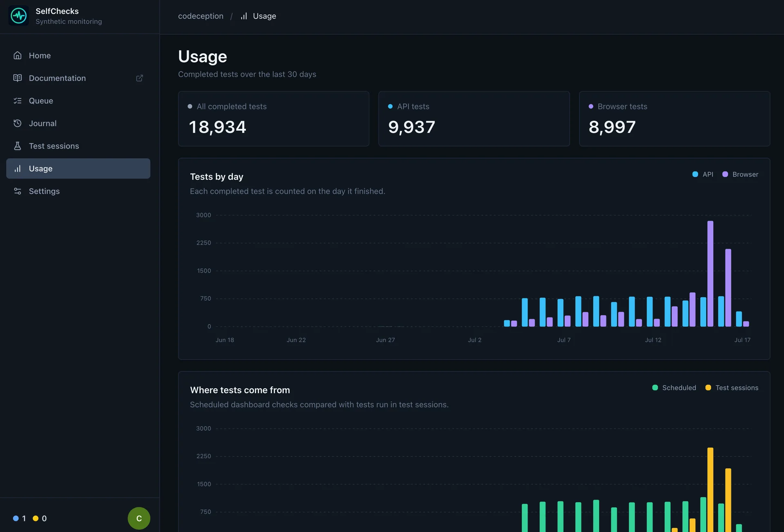Click the blue running status counter

19,519
